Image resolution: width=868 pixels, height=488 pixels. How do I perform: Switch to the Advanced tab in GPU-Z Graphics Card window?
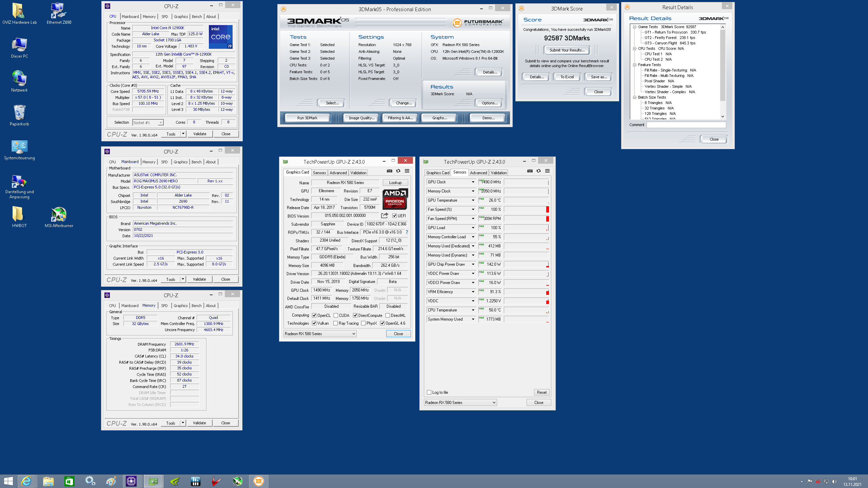(338, 173)
